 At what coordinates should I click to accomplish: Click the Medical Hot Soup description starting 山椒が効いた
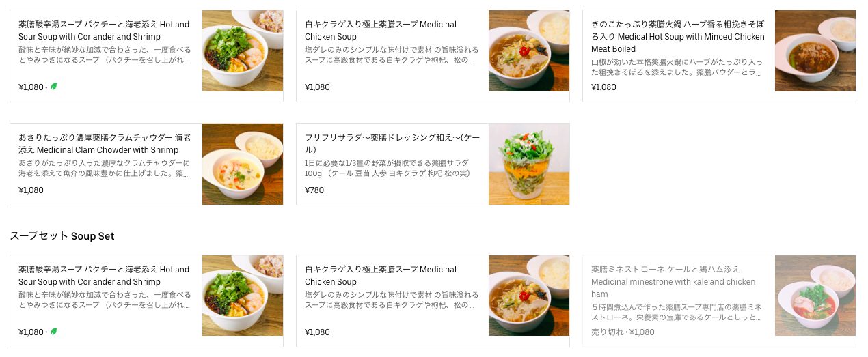point(677,67)
